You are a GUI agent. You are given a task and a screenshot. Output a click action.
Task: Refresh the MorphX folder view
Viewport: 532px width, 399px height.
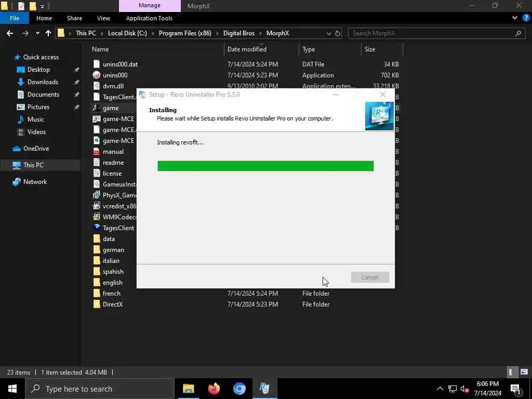[x=338, y=33]
